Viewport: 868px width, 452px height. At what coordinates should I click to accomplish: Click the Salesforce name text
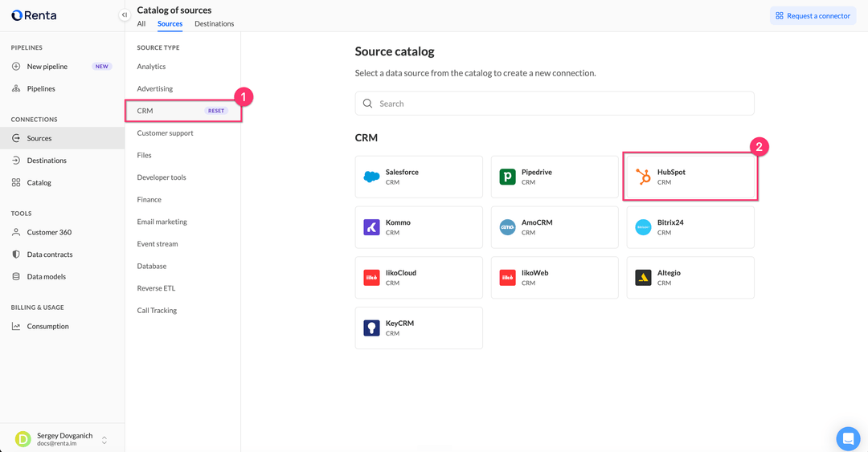[402, 172]
